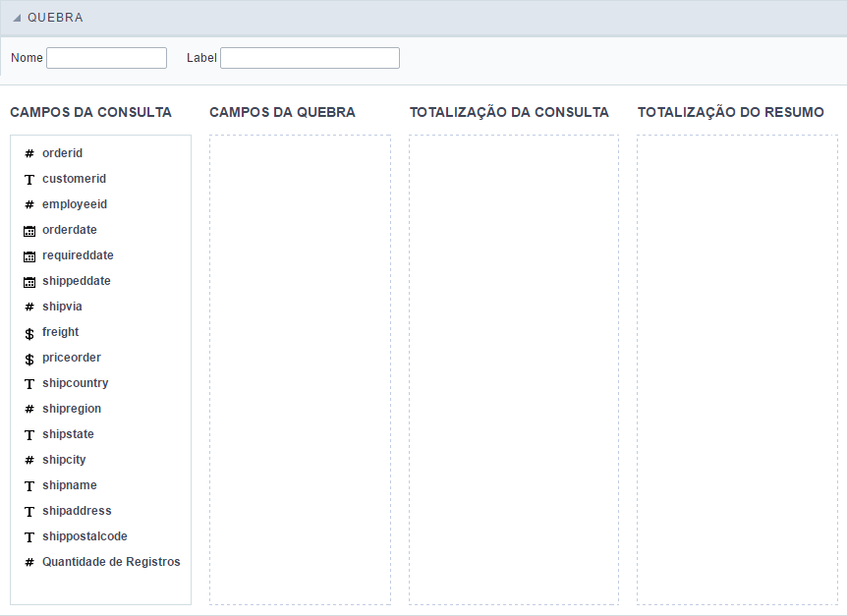Image resolution: width=847 pixels, height=616 pixels.
Task: Click the number icon beside employeeid
Action: [29, 204]
